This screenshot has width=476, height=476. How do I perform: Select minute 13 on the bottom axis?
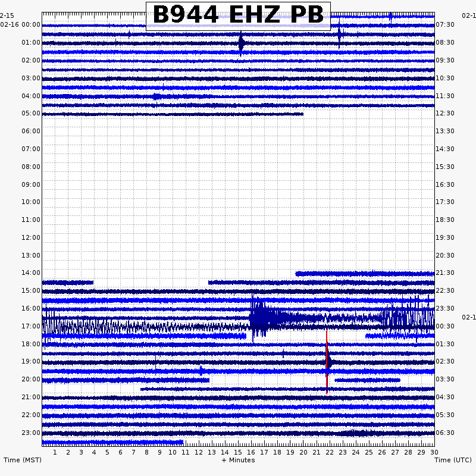pyautogui.click(x=212, y=452)
